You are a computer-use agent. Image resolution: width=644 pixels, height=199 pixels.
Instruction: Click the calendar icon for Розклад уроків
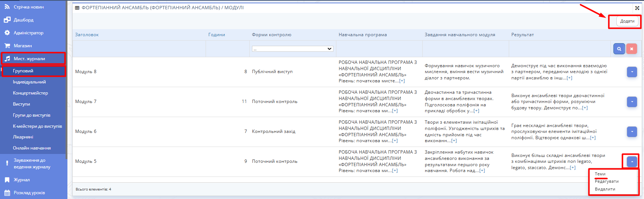[x=7, y=193]
